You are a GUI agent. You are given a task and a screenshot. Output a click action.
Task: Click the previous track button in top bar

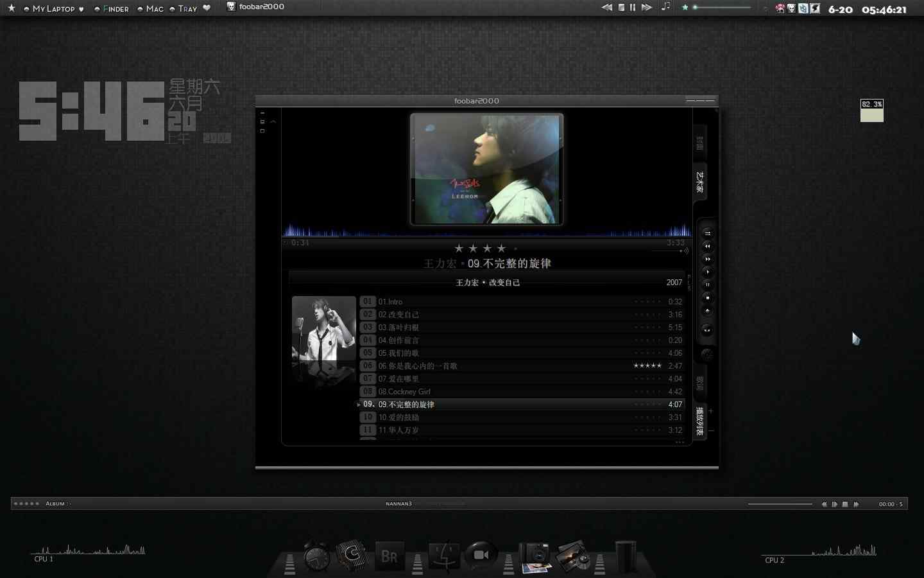(x=607, y=8)
